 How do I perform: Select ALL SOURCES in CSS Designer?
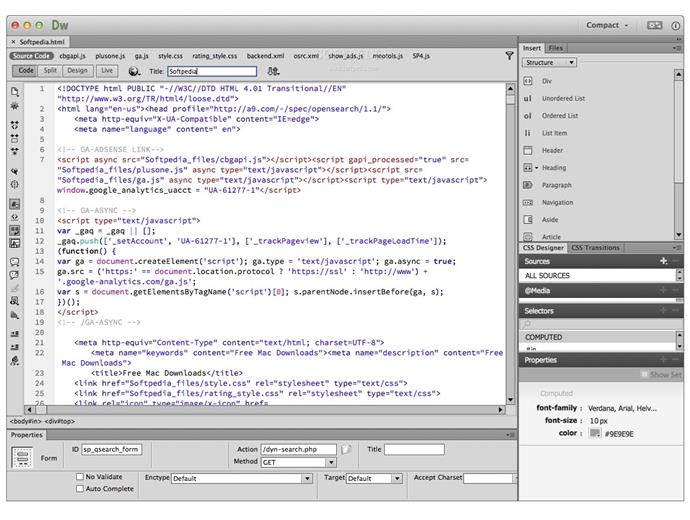click(597, 275)
